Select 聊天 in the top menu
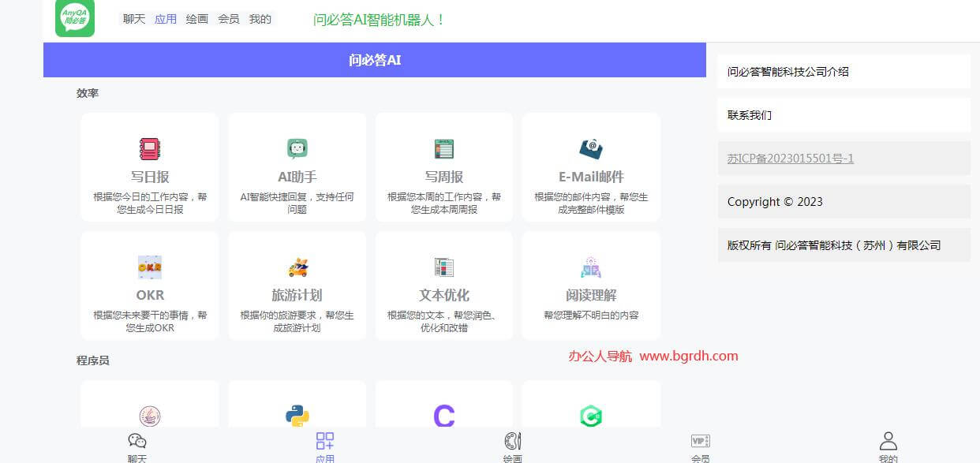 point(133,19)
